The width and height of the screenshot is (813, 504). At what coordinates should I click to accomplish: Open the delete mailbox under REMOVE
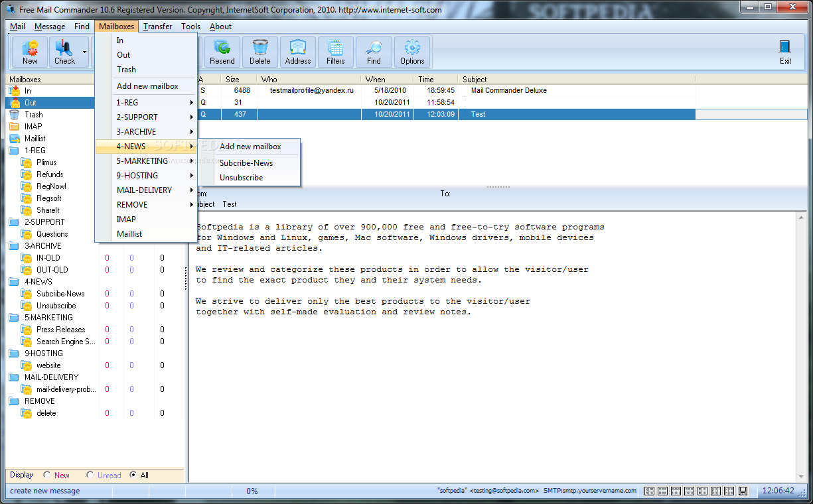tap(46, 413)
